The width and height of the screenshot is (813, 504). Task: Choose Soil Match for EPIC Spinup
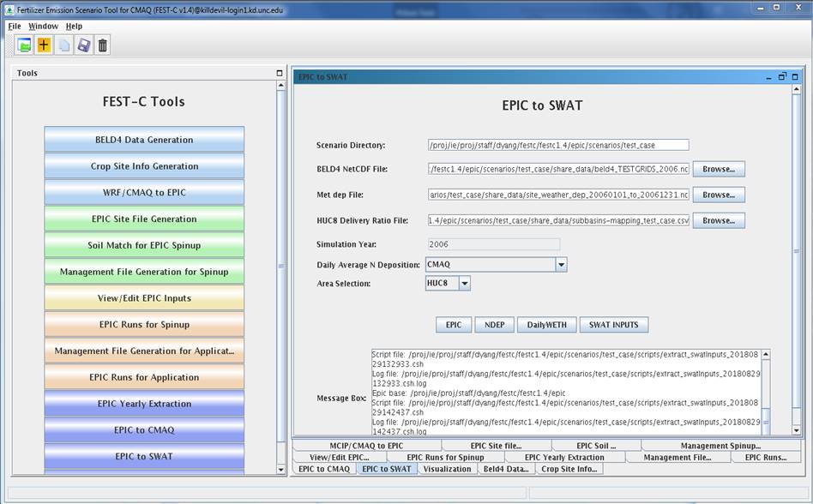click(x=144, y=245)
